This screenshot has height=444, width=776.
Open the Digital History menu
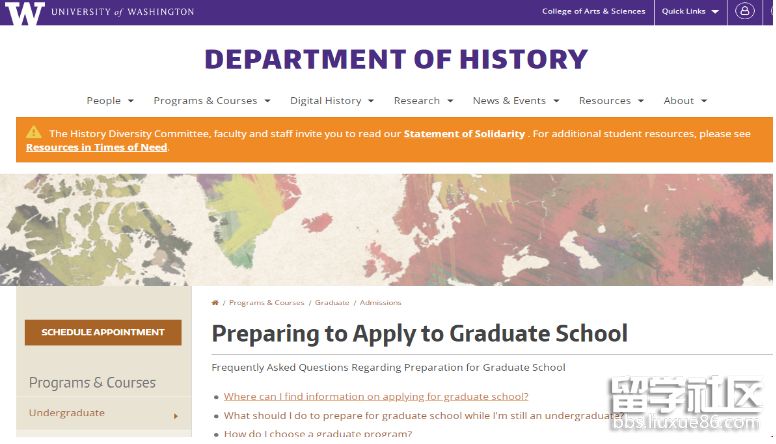click(326, 100)
